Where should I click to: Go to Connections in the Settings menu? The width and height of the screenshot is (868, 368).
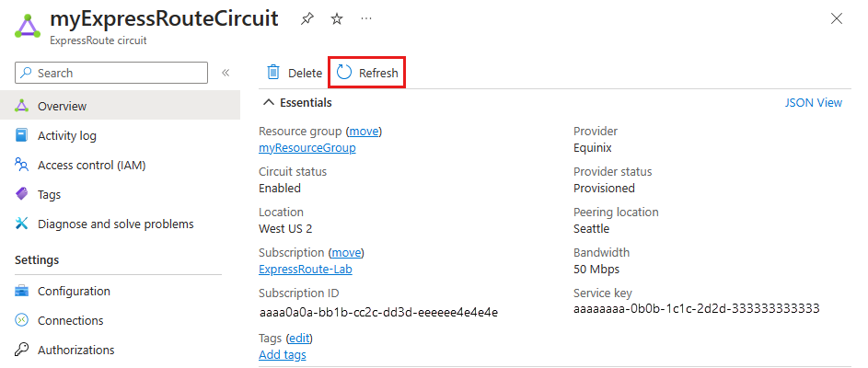point(70,320)
